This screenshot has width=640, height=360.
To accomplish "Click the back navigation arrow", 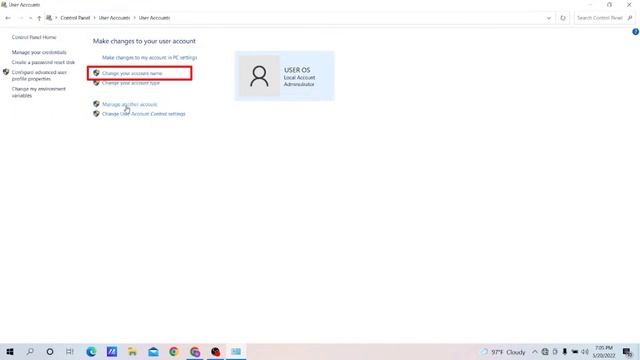I will pyautogui.click(x=8, y=18).
